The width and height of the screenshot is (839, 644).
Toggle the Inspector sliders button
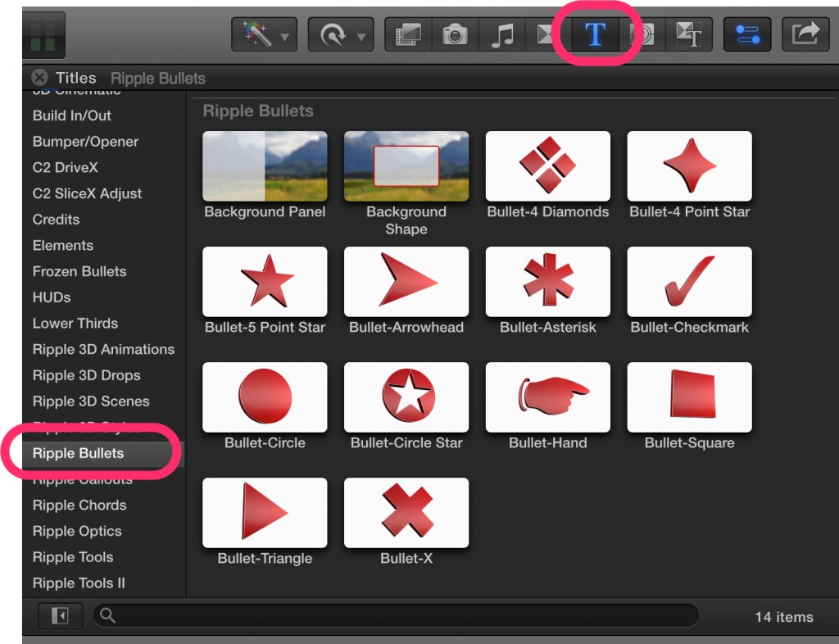click(x=747, y=34)
